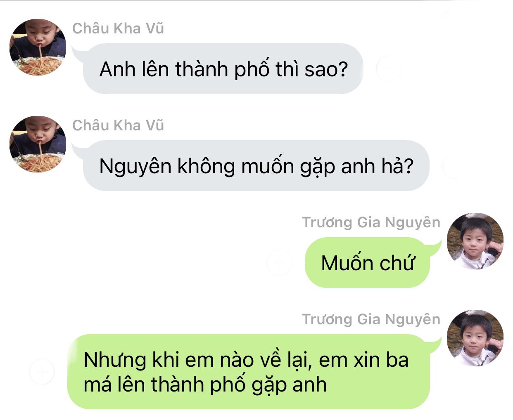This screenshot has width=513, height=420.
Task: Click sender name Châu Kha Vũ above first message
Action: (118, 28)
